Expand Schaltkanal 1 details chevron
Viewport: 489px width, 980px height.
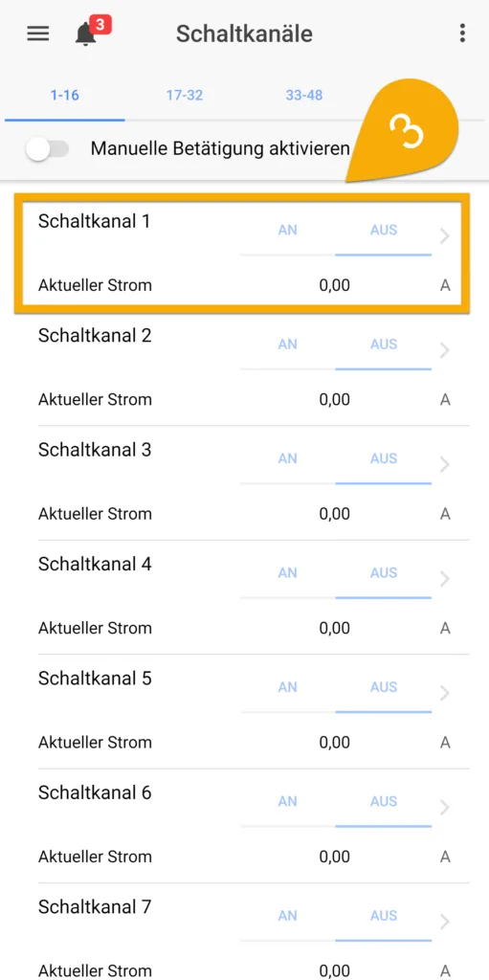tap(445, 236)
